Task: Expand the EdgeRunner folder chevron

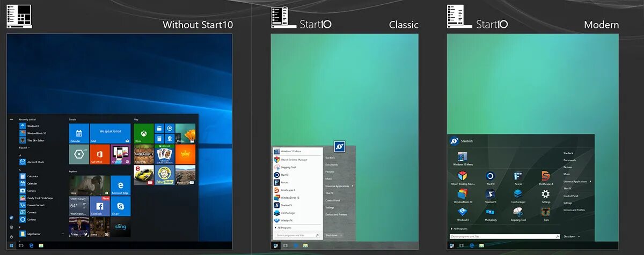Action: 63,234
